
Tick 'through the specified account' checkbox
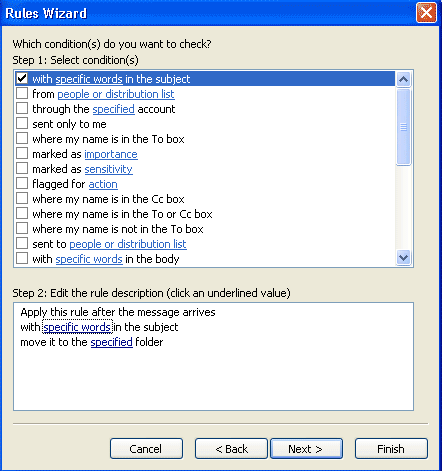point(22,109)
